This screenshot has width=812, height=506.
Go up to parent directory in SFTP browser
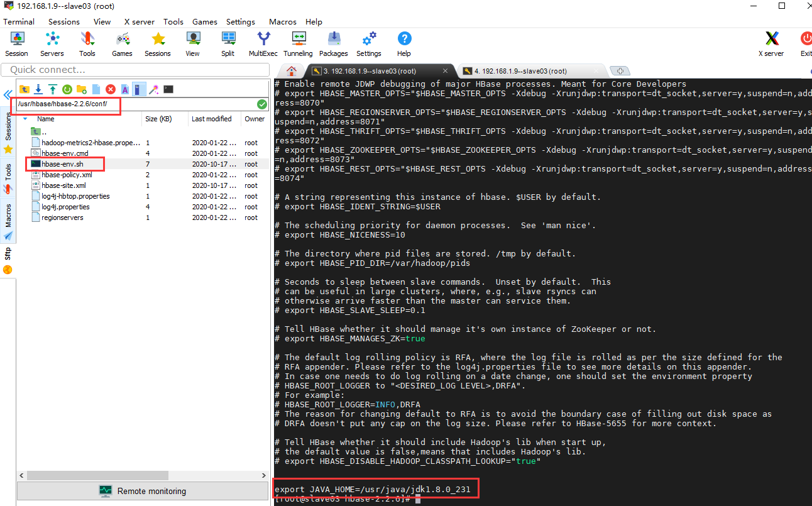(x=25, y=89)
